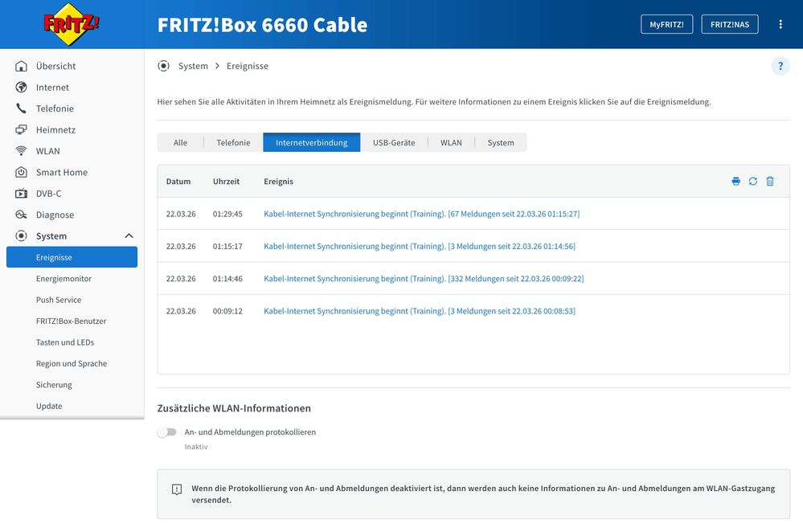Open Region und Sprache submenu entry
Viewport: 803px width, 532px height.
(72, 363)
